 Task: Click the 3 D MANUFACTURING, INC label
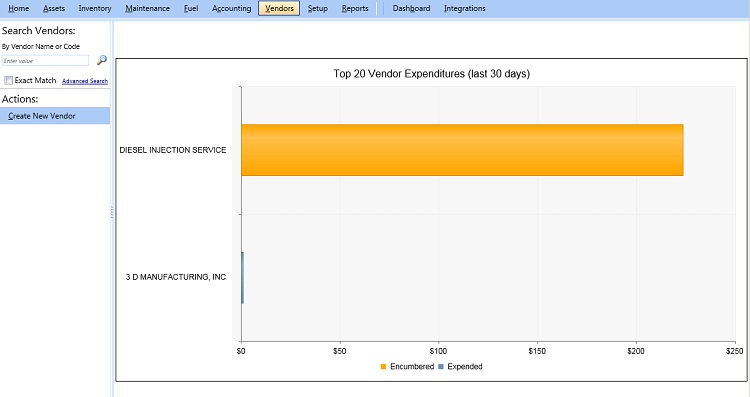[176, 277]
